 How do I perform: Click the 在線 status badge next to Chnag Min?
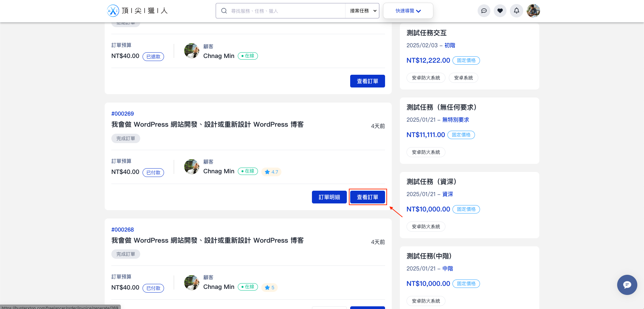(248, 171)
